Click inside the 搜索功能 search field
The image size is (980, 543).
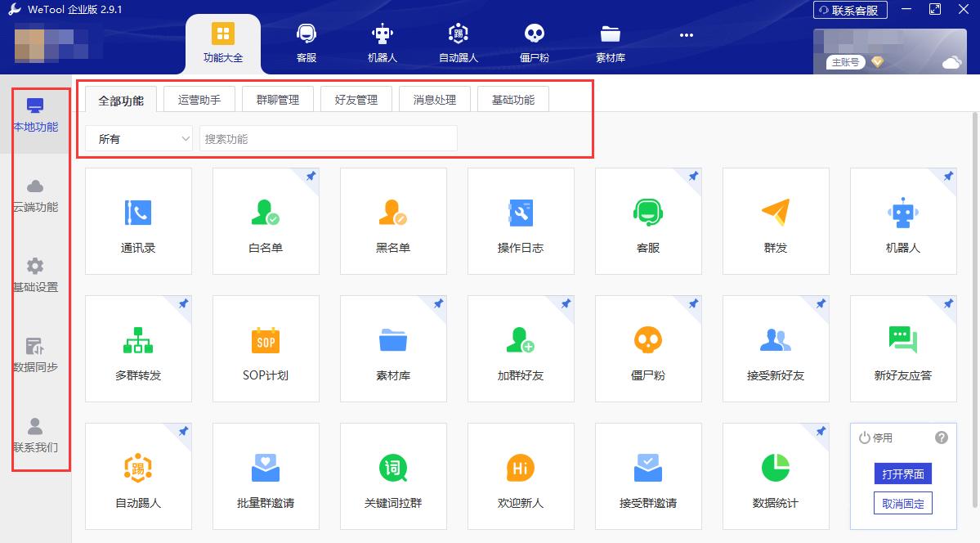coord(327,138)
